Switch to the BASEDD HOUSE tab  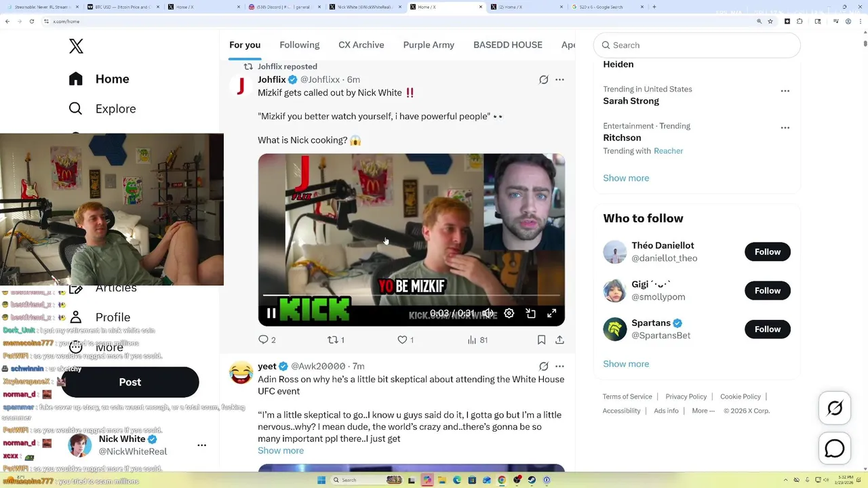tap(508, 45)
